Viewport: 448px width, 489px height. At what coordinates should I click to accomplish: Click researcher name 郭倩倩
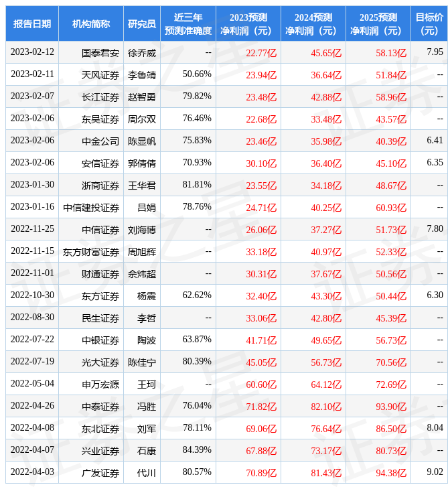tap(142, 163)
